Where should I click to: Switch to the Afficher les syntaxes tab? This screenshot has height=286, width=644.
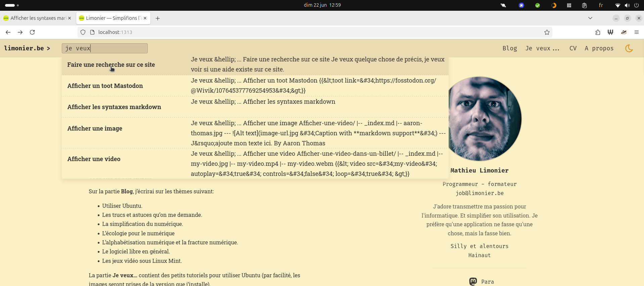point(38,18)
